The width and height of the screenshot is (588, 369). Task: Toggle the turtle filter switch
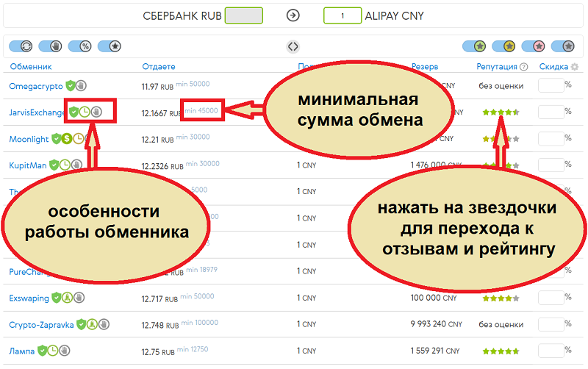(x=110, y=46)
